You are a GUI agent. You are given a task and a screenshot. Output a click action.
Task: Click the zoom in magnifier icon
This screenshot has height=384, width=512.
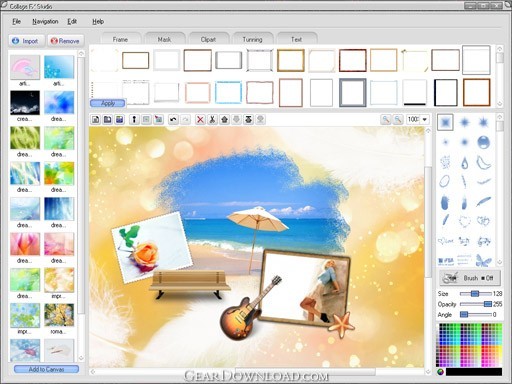[x=386, y=119]
